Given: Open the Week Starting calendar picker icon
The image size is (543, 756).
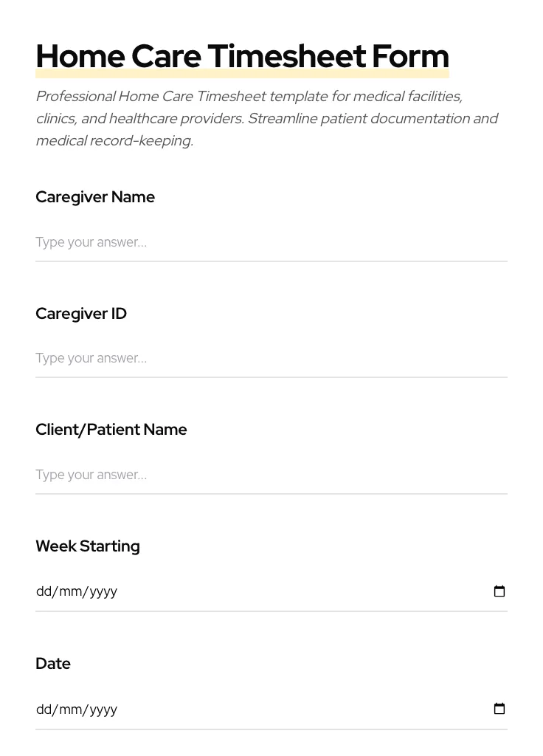Looking at the screenshot, I should click(499, 591).
